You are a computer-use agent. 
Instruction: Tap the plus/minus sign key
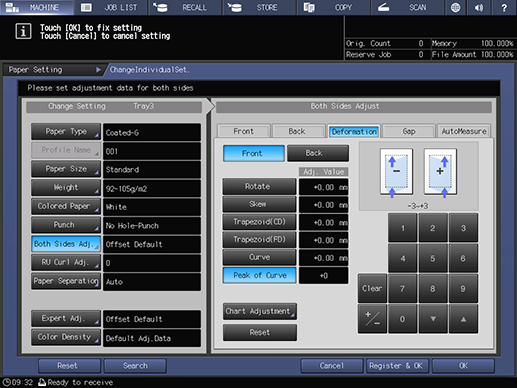tap(372, 319)
